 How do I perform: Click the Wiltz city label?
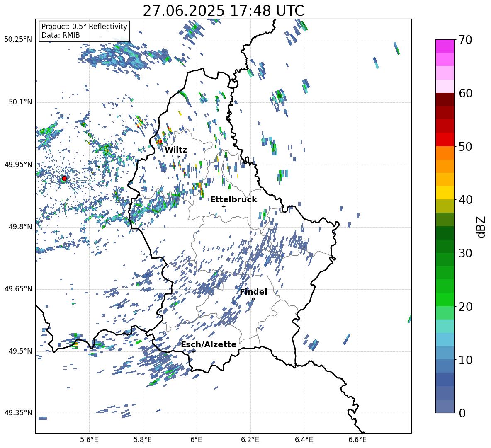176,150
